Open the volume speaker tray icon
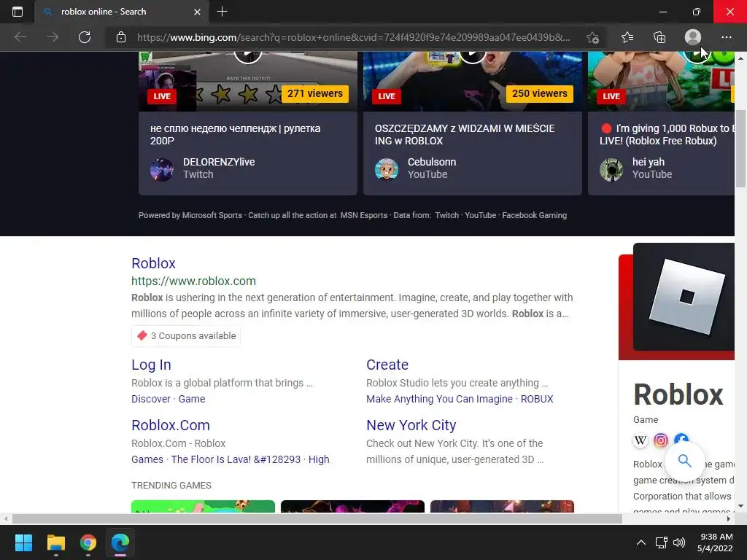Viewport: 747px width, 560px height. pyautogui.click(x=679, y=542)
